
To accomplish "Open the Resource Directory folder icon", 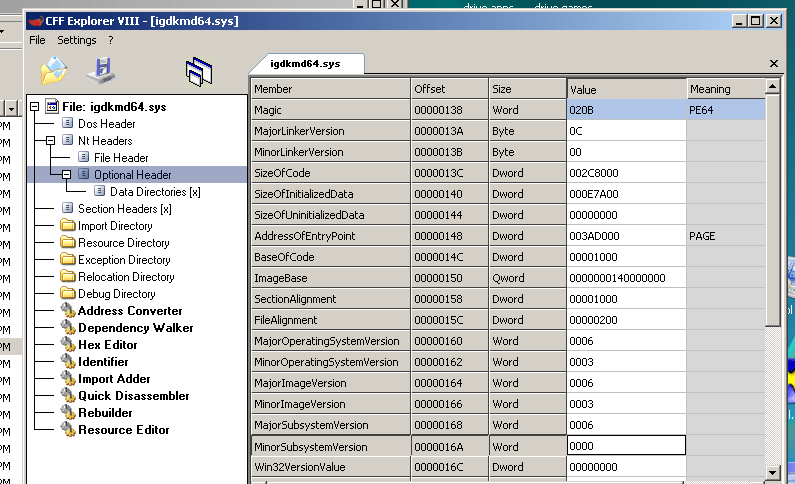I will (67, 242).
